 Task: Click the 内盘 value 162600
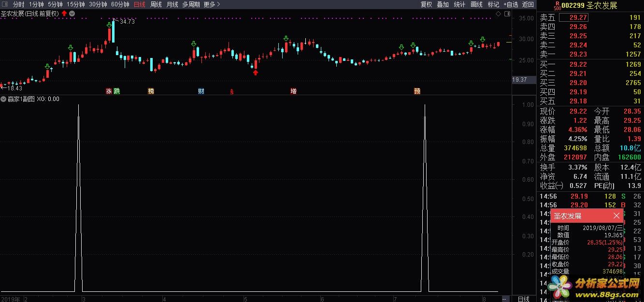(x=630, y=158)
